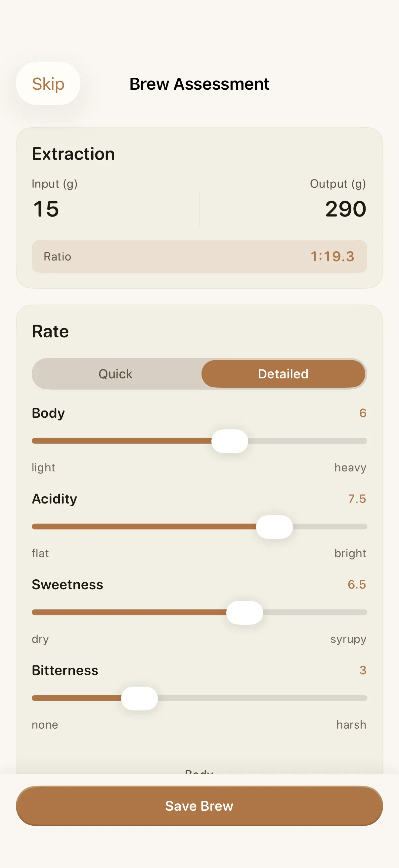
Task: Tap the Rate section header
Action: pos(50,331)
